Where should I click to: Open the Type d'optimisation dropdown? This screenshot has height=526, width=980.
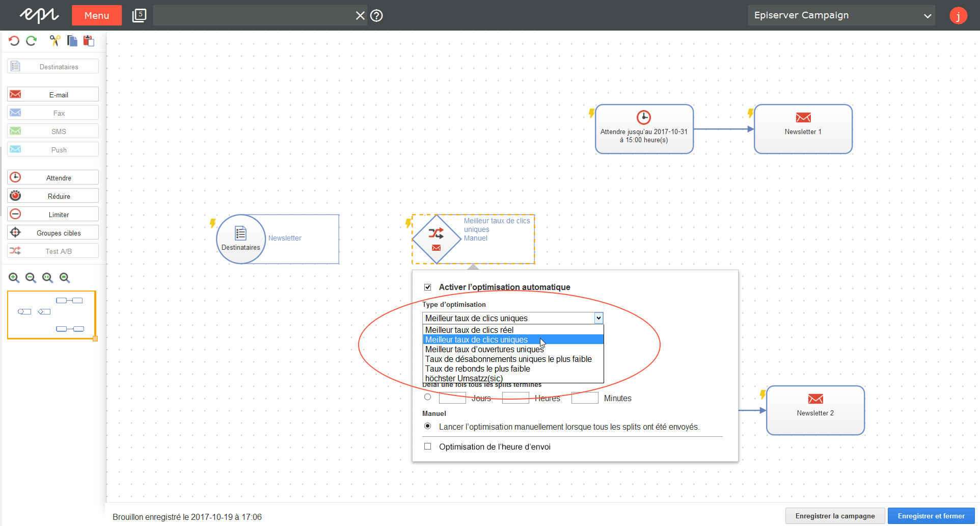coord(513,318)
